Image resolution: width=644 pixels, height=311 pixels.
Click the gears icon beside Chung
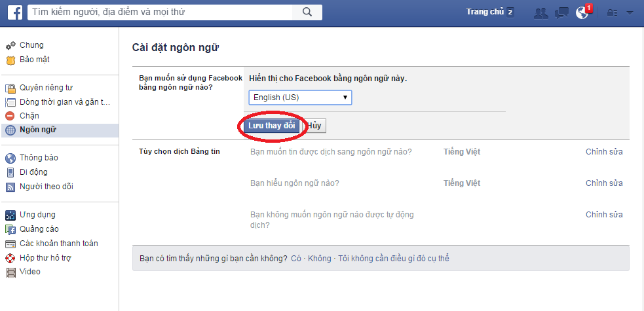coord(10,46)
